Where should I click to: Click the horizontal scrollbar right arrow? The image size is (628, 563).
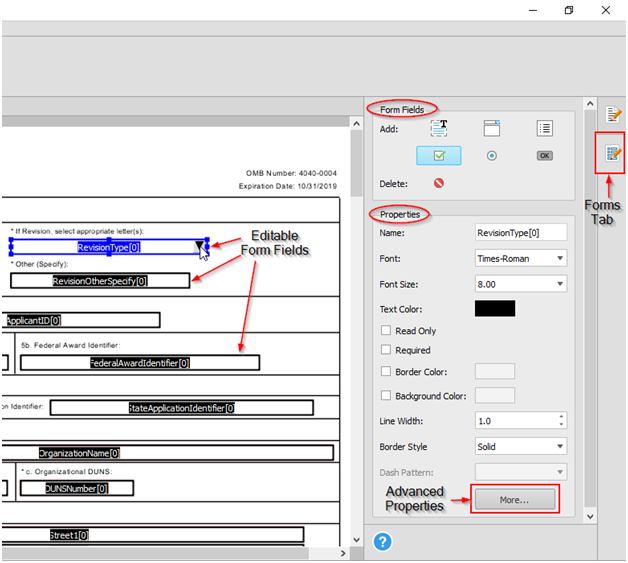343,553
